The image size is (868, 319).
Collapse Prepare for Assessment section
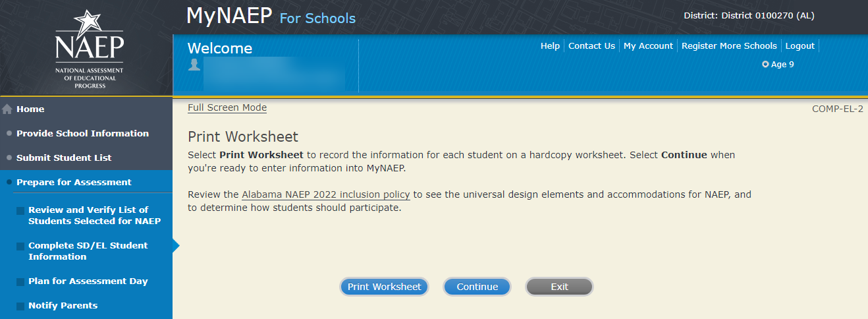74,183
